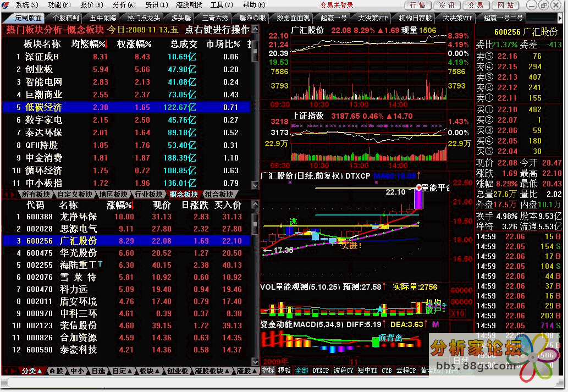
Task: Open the 资讯(I) menu
Action: click(157, 5)
